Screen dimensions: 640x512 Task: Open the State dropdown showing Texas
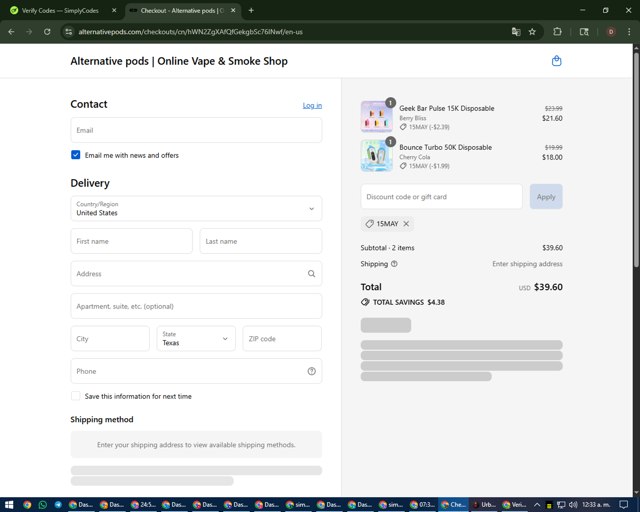pyautogui.click(x=196, y=338)
